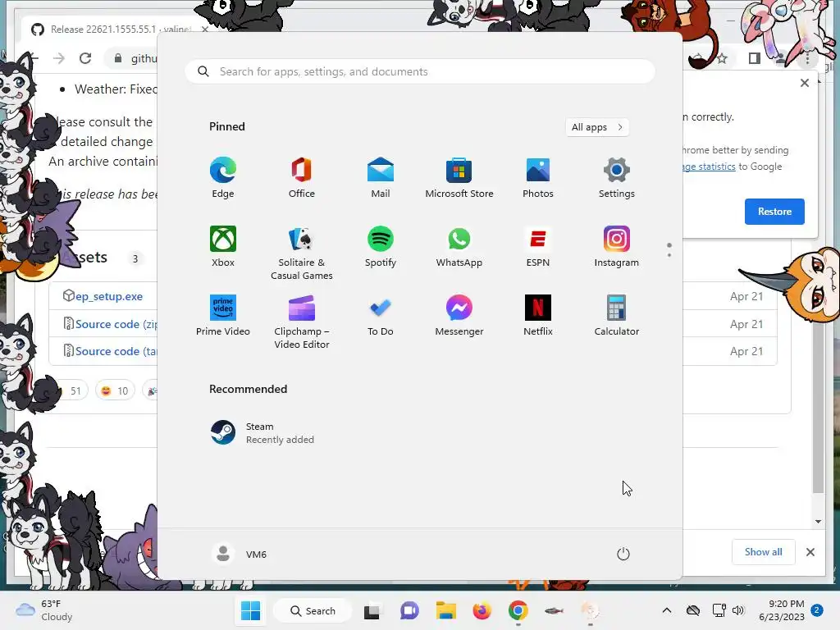Launch the Photos app
The width and height of the screenshot is (840, 630).
click(538, 178)
